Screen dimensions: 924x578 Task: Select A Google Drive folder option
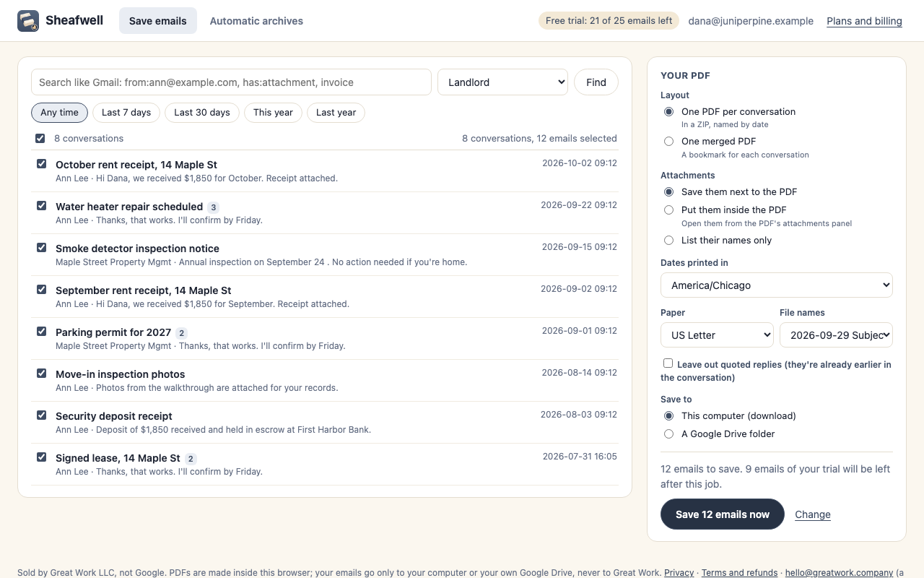coord(668,434)
